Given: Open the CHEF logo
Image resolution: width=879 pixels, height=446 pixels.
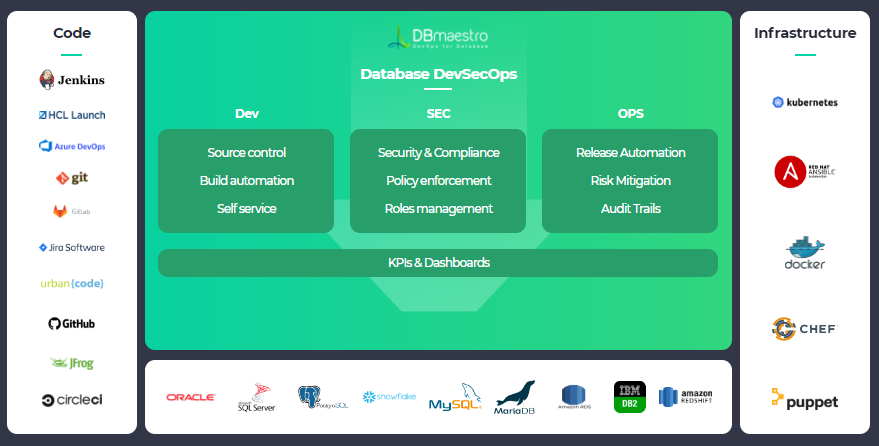Looking at the screenshot, I should pos(804,329).
